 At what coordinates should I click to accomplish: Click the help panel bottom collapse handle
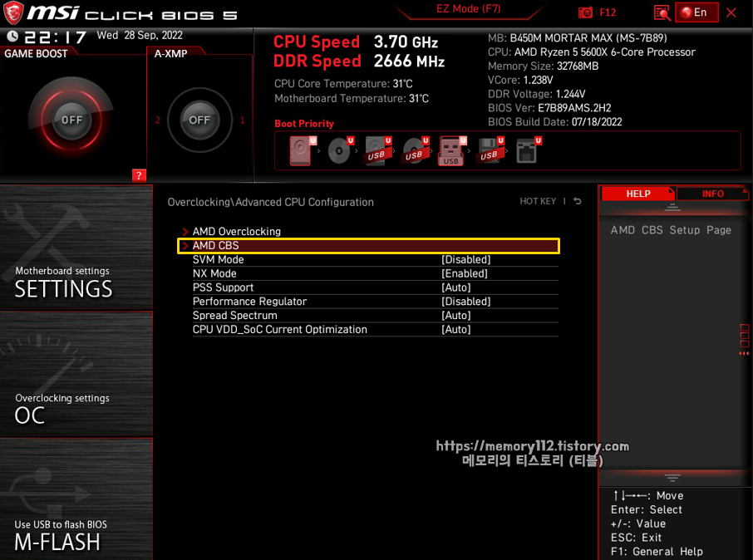coord(672,478)
